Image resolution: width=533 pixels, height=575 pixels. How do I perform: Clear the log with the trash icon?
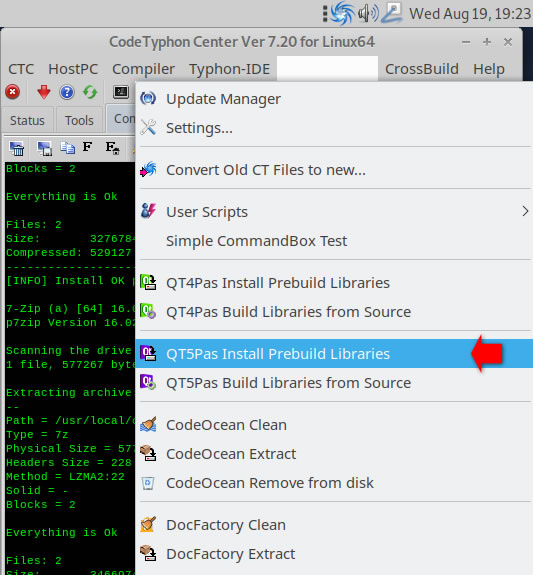(17, 148)
